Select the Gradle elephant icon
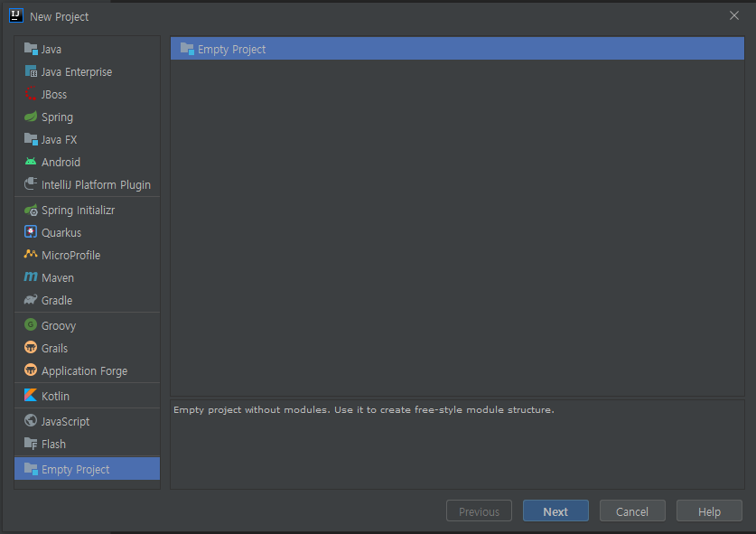 [31, 301]
